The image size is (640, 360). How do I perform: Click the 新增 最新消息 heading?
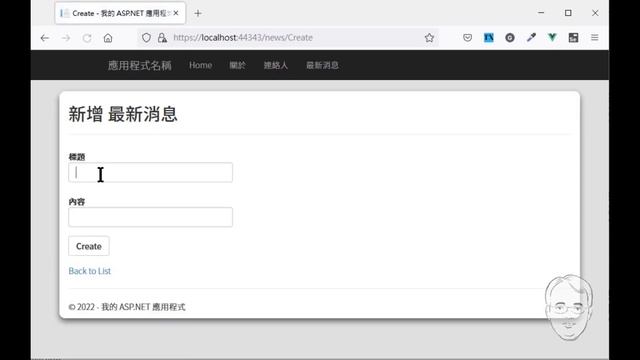coord(123,114)
